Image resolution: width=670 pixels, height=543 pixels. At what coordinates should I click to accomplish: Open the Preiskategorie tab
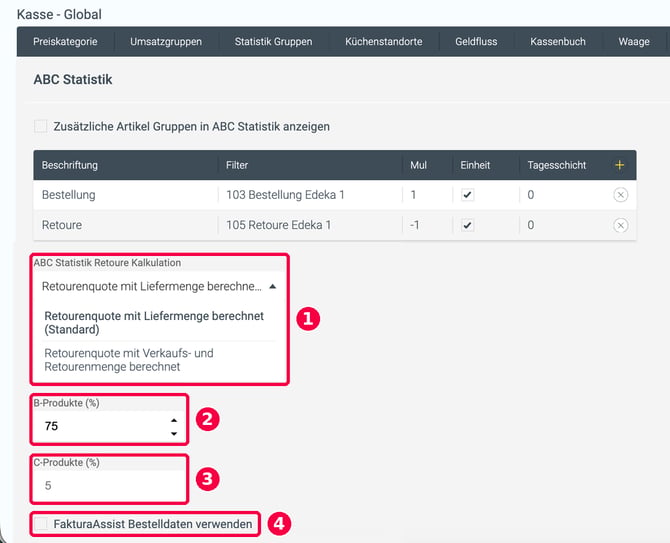(x=65, y=41)
